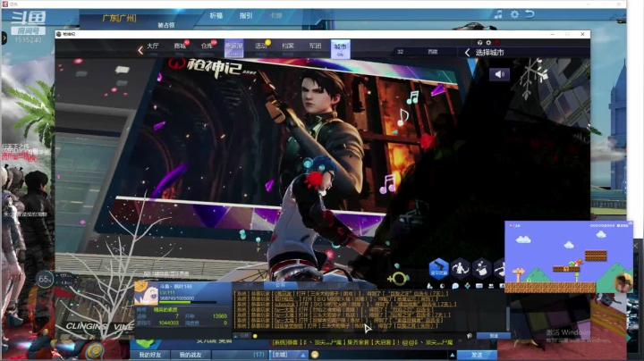This screenshot has height=361, width=644.
Task: Click the red power icon in game window
Action: [x=497, y=43]
